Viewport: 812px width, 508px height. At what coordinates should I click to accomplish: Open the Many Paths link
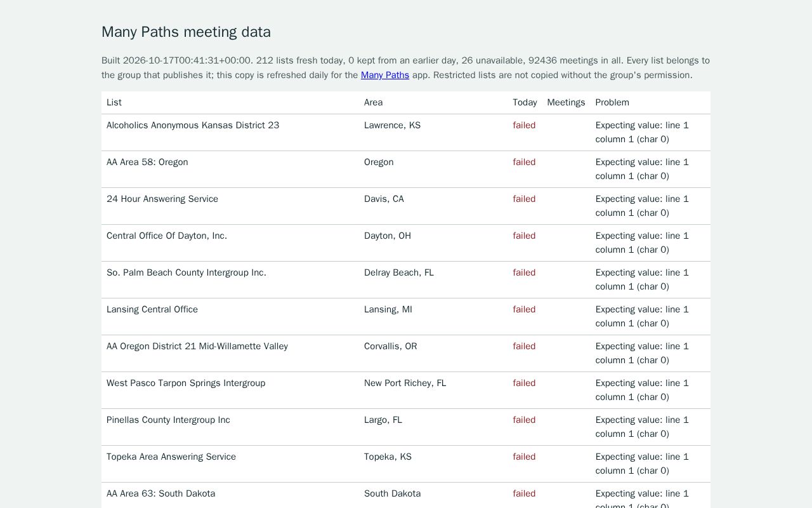385,75
